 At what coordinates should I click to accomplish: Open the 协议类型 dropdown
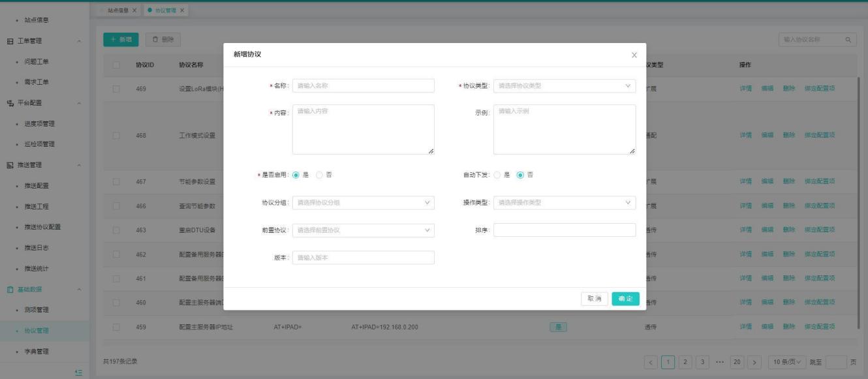tap(564, 85)
